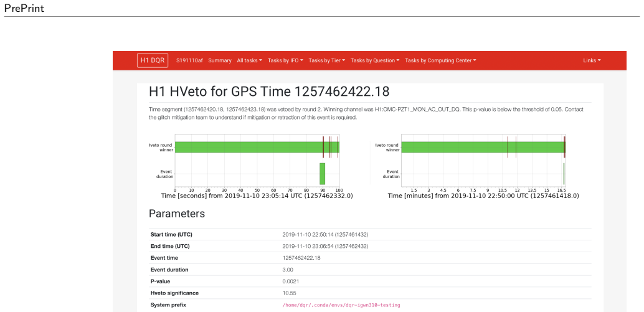This screenshot has width=644, height=312.
Task: Open the Links dropdown menu
Action: coord(592,60)
